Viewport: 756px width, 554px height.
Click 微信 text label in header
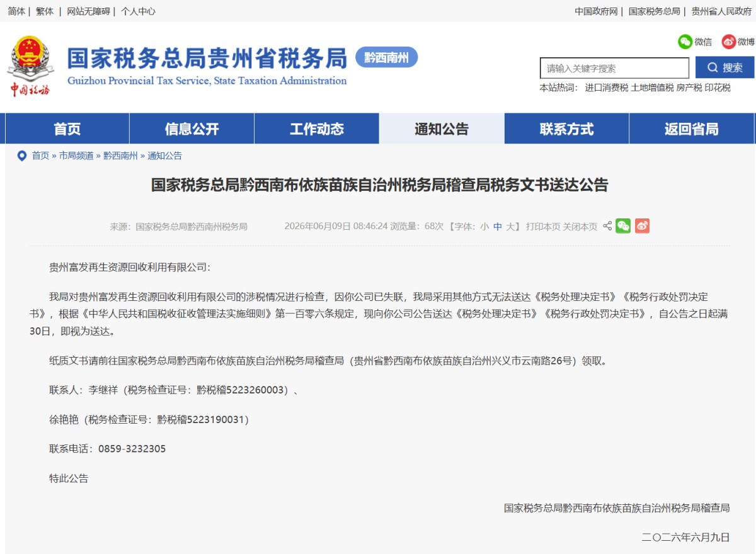(x=703, y=42)
